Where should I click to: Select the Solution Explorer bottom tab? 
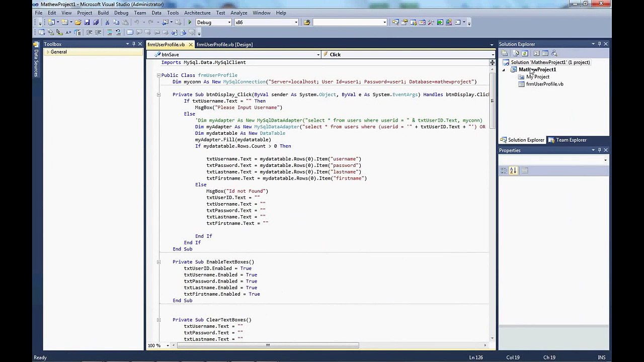click(x=522, y=140)
